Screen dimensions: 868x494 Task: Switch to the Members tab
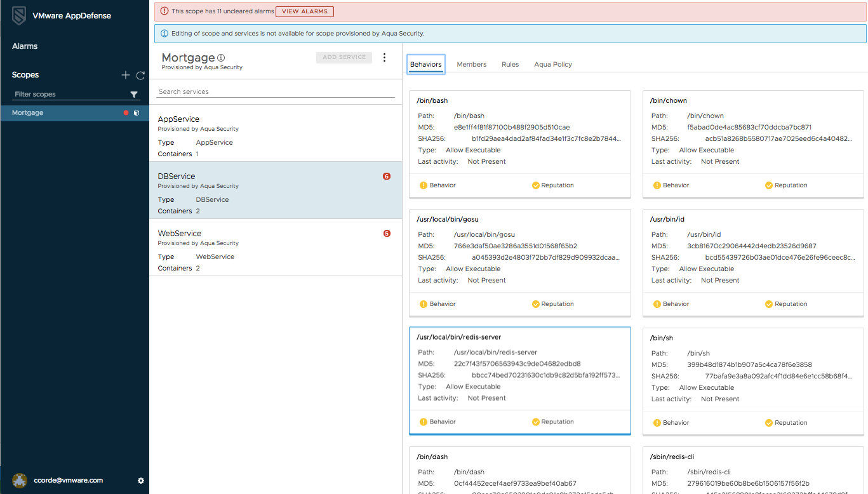[x=472, y=64]
